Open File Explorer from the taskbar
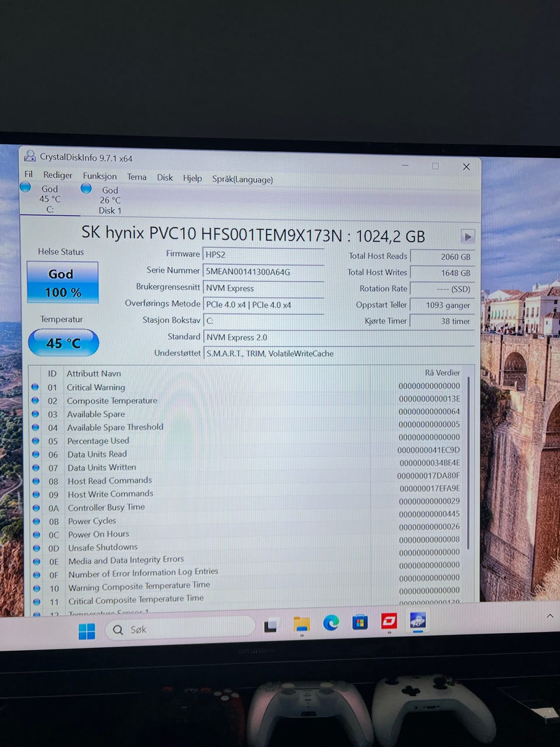 302,624
